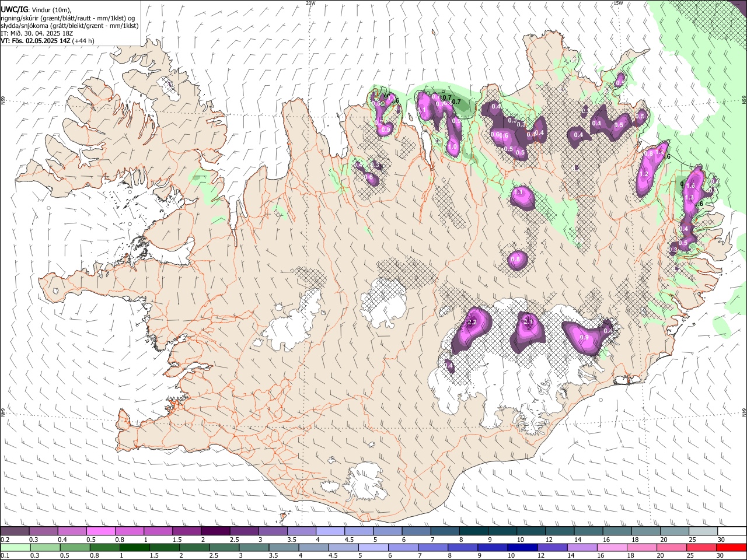Click the '2.2' snowfall value on the glacier
This screenshot has width=747, height=560.
click(x=473, y=323)
